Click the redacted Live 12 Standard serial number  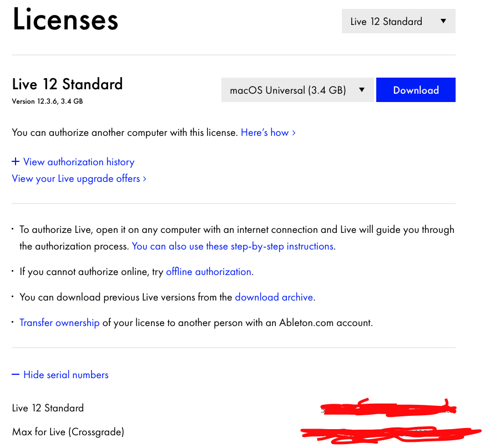388,408
